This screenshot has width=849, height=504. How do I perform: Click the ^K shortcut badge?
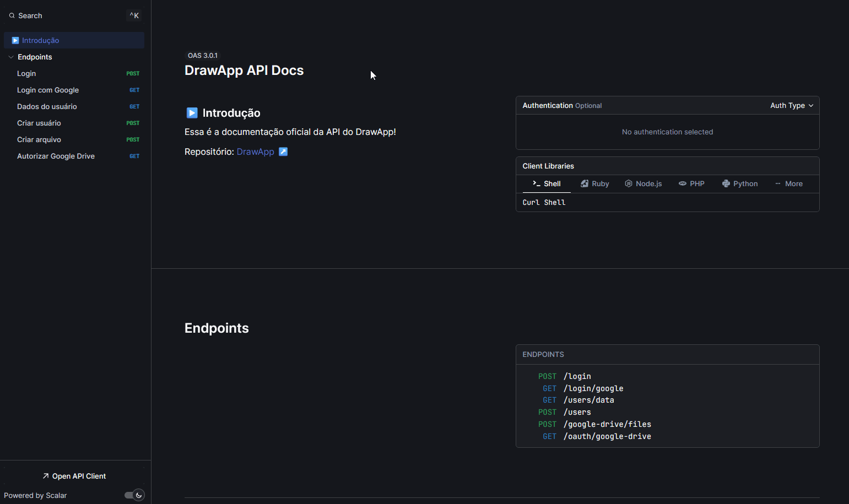(x=134, y=15)
